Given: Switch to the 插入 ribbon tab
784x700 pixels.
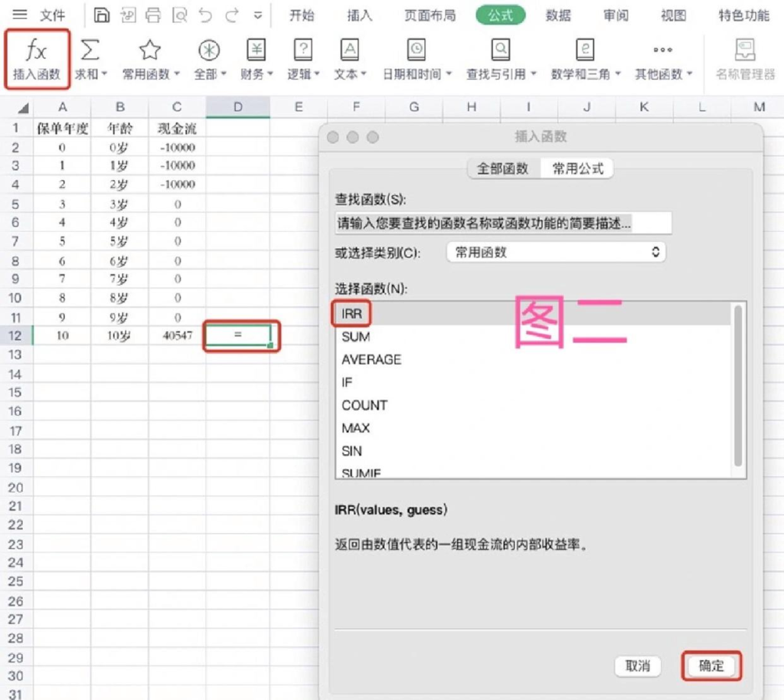Looking at the screenshot, I should tap(360, 15).
